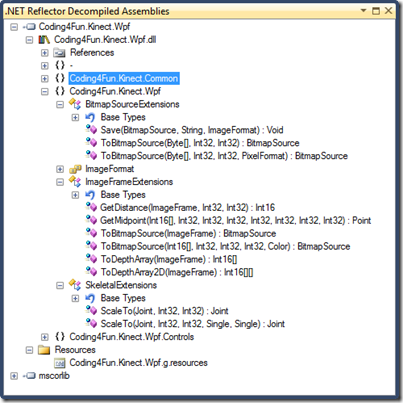Click the Resources folder icon
The image size is (403, 403).
point(44,350)
